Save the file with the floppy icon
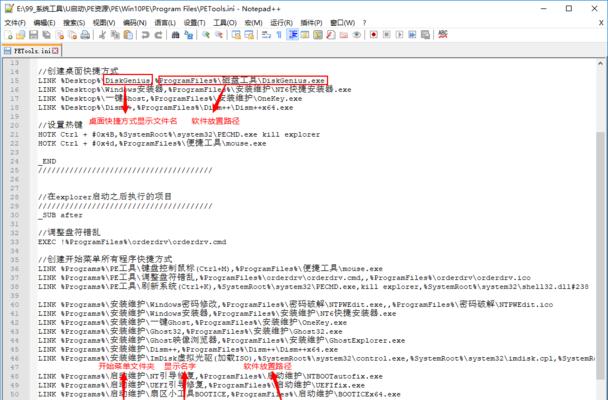 point(34,35)
